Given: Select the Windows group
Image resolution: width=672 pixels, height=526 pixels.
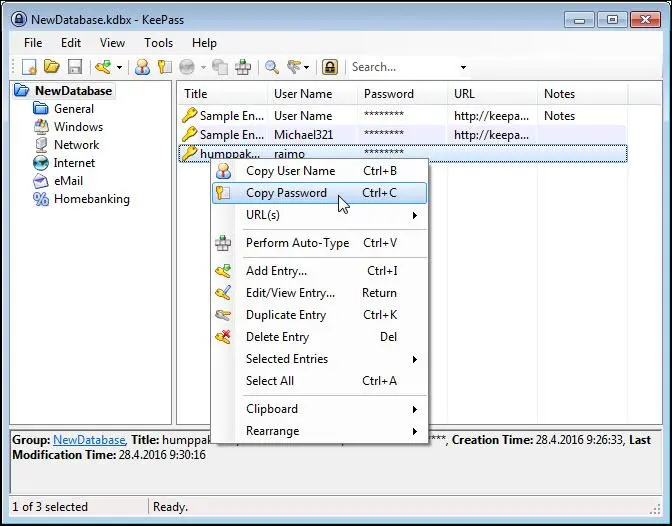Looking at the screenshot, I should coord(78,127).
